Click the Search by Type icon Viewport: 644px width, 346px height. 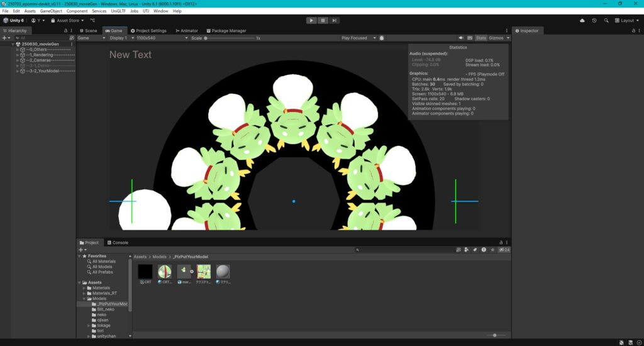(x=467, y=250)
